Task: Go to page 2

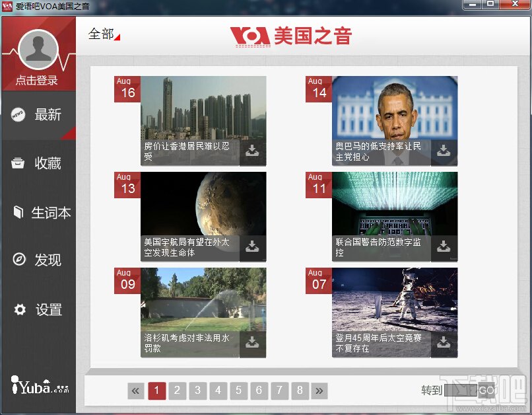Action: (177, 391)
